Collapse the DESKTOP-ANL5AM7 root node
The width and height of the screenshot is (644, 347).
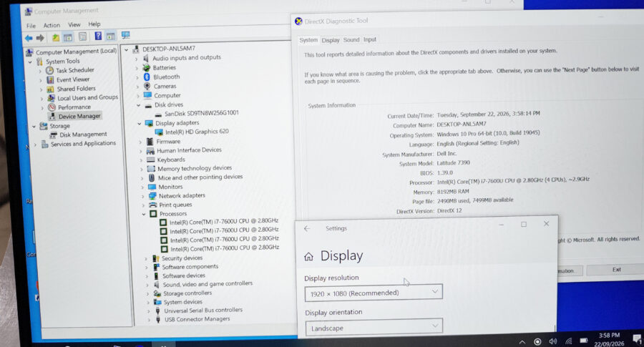[x=127, y=49]
